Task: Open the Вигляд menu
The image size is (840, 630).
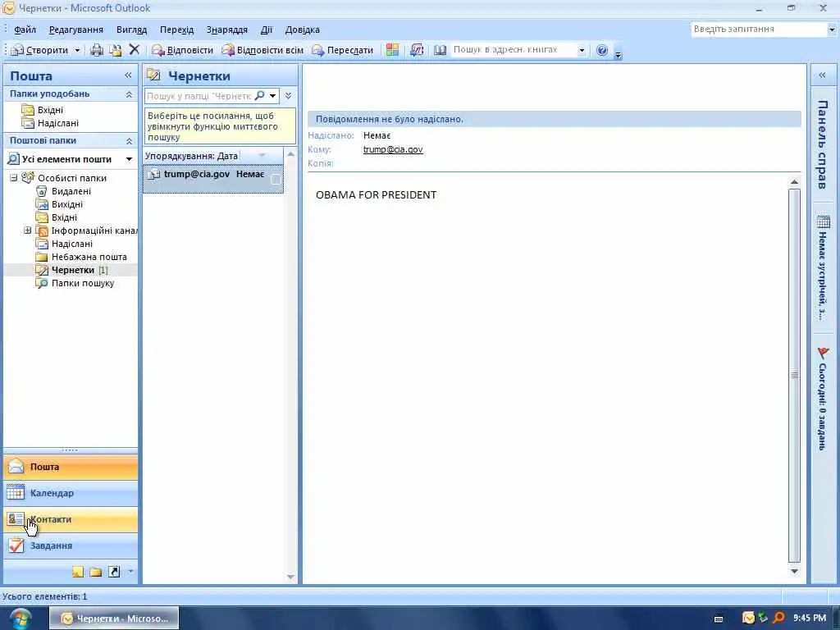Action: 131,30
